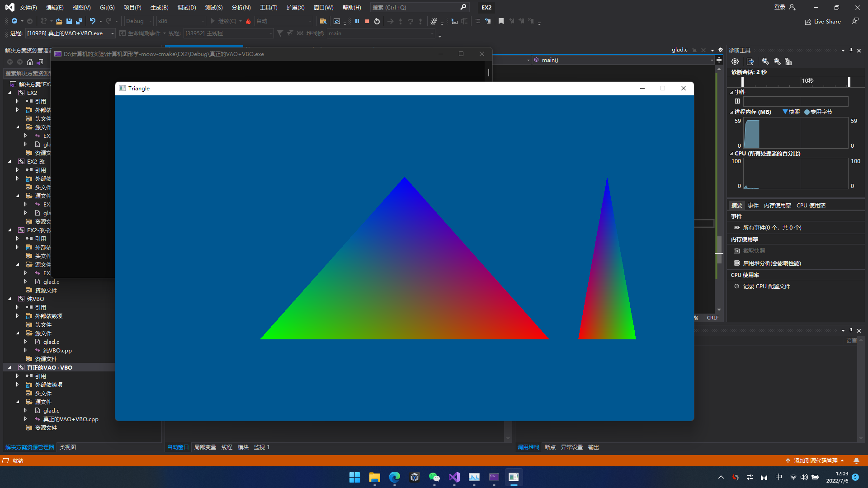
Task: Open Visual Studio from the taskbar
Action: [454, 477]
